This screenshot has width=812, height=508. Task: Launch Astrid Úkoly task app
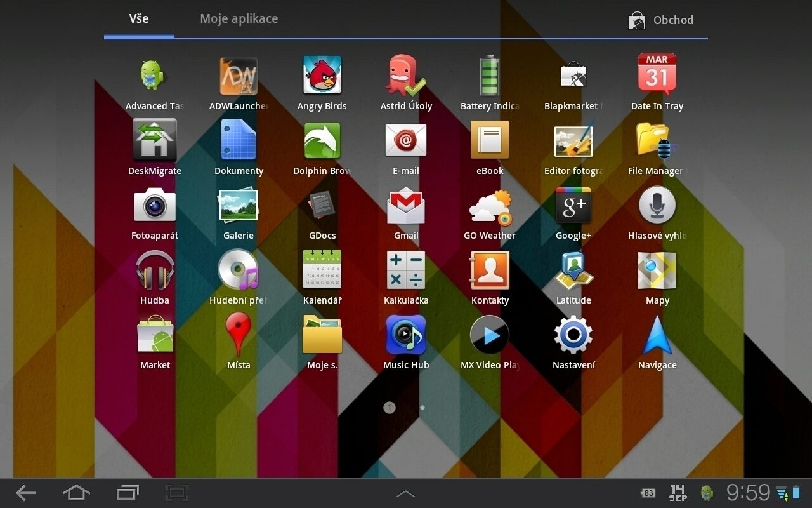(406, 76)
